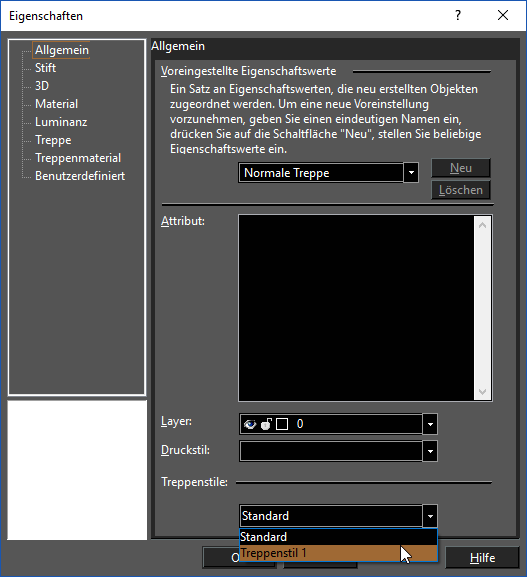This screenshot has height=577, width=527.
Task: Toggle the layer visibility eye icon
Action: click(250, 424)
